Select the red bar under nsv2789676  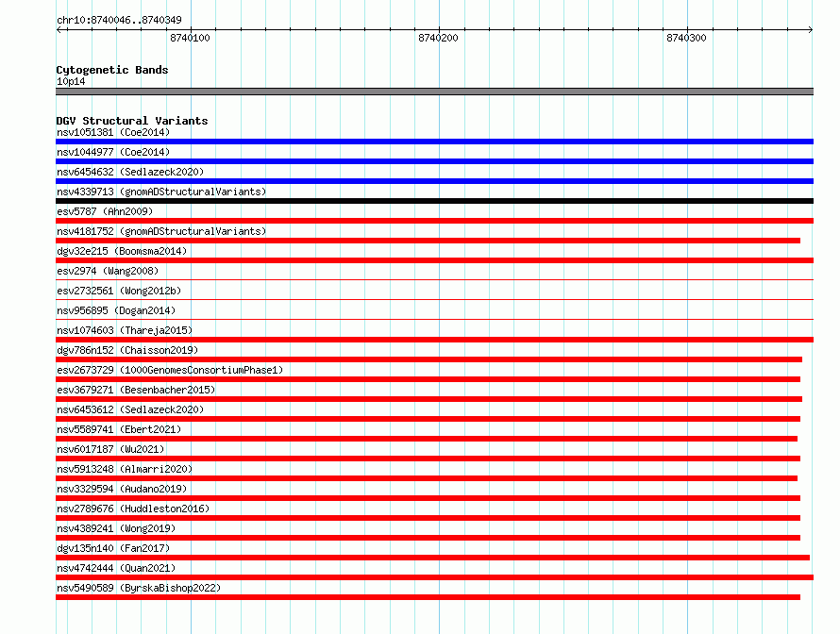(428, 518)
